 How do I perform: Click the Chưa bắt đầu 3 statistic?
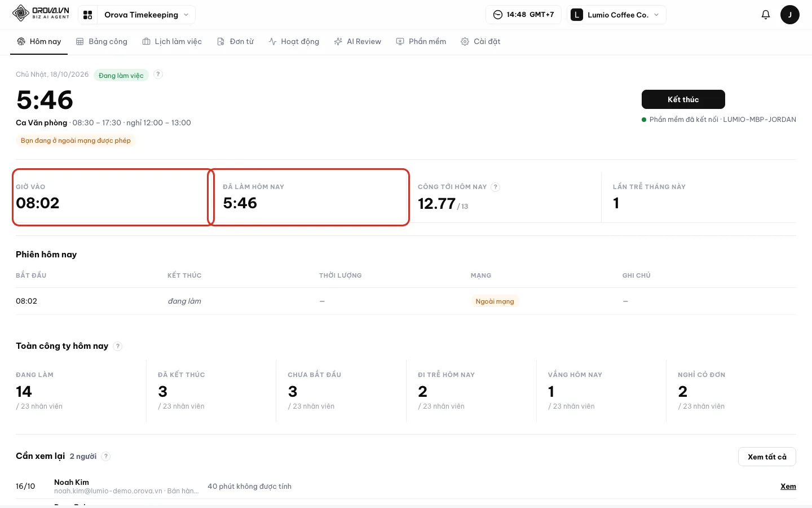tap(341, 391)
